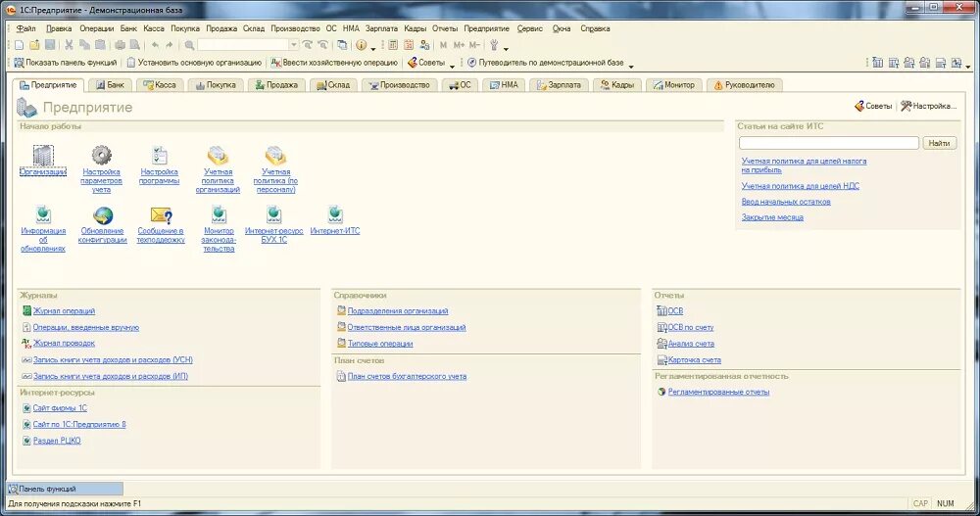Click the toolbar search text field
This screenshot has width=980, height=516.
[x=243, y=45]
